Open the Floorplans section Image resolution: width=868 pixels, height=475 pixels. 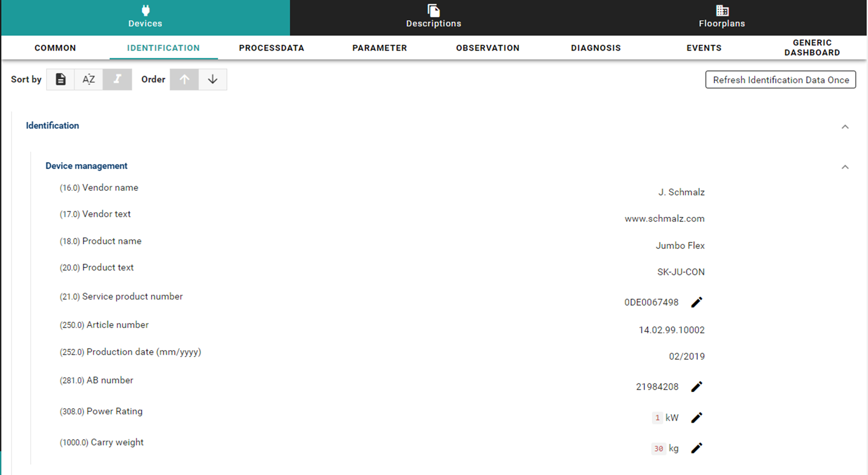722,17
